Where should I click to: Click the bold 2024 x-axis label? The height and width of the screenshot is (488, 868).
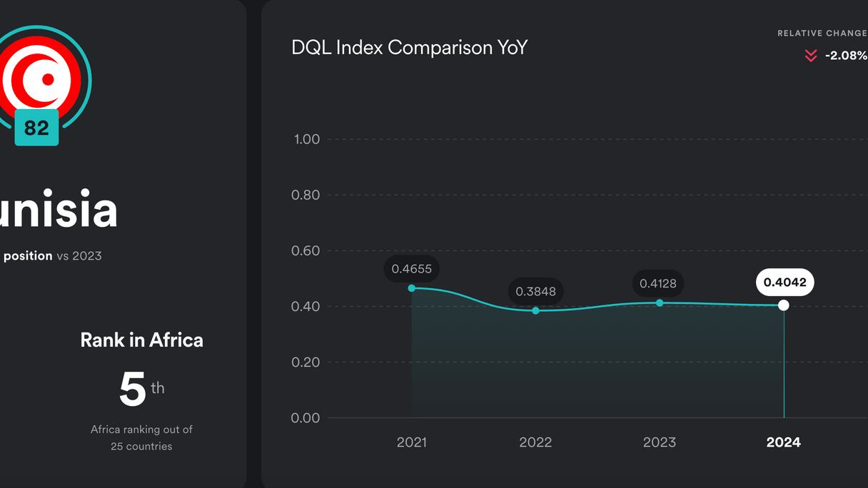784,442
